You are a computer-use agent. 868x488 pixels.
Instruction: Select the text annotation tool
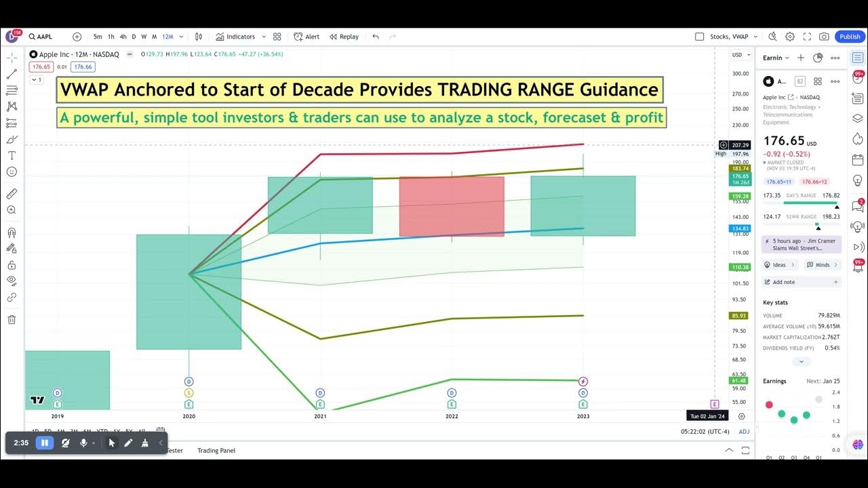(12, 155)
